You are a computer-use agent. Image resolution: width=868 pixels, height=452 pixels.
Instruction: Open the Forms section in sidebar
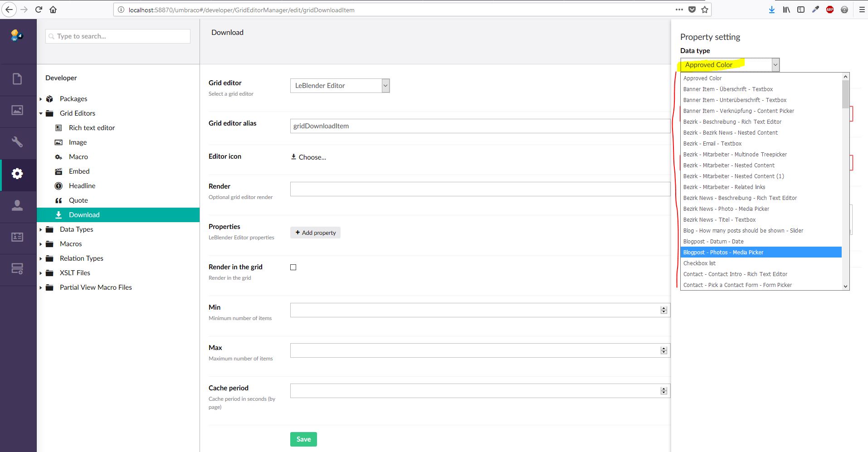17,269
